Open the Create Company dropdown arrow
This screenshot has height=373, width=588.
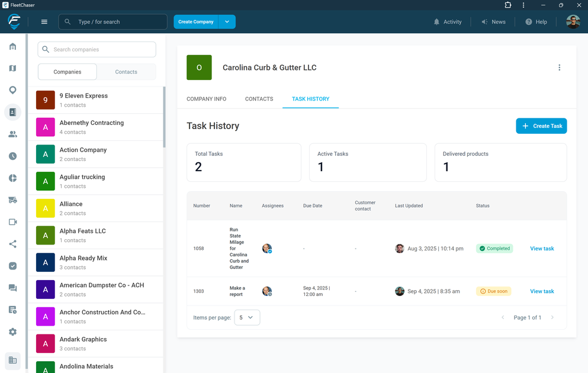coord(226,21)
